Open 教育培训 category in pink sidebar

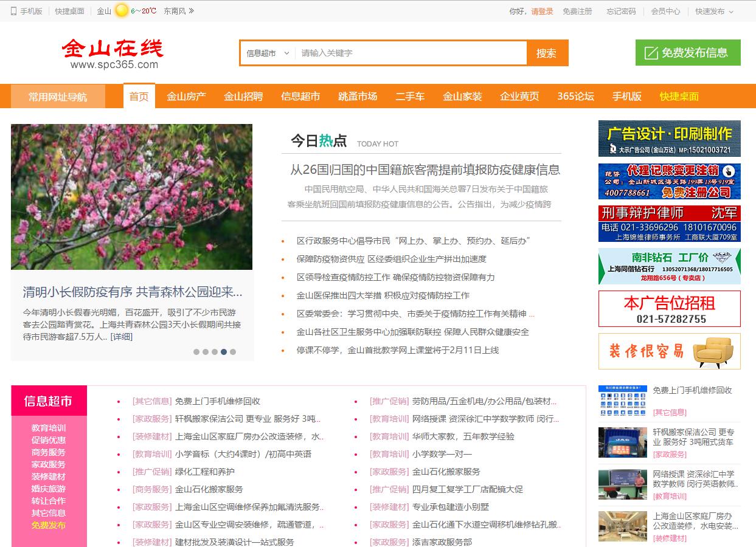49,428
